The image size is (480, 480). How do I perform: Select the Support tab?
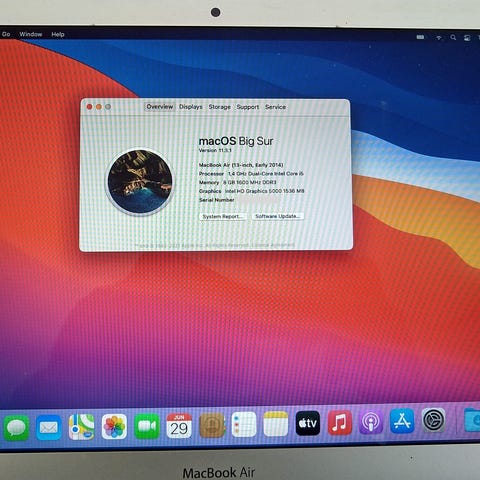tap(248, 107)
